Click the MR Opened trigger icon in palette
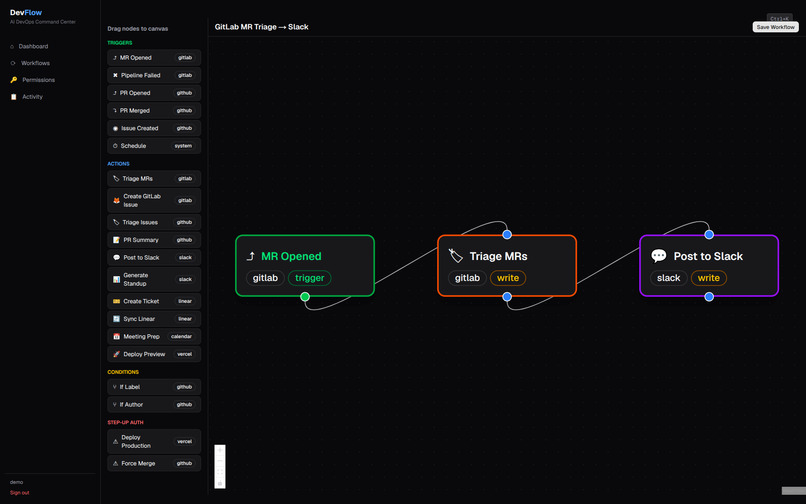Viewport: 806px width, 504px height. click(115, 58)
